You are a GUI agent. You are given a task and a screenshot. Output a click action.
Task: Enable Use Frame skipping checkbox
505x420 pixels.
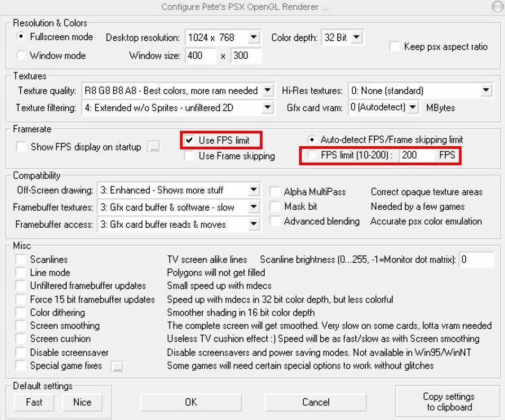(x=189, y=156)
